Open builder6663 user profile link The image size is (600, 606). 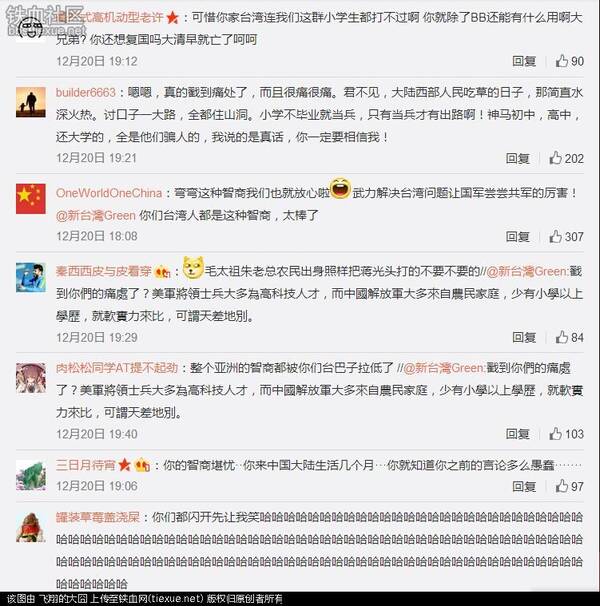click(86, 93)
